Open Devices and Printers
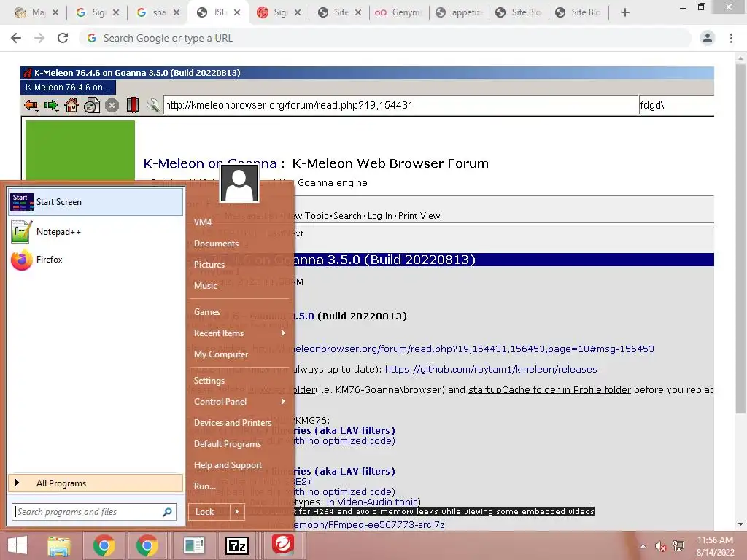This screenshot has height=560, width=747. (233, 423)
